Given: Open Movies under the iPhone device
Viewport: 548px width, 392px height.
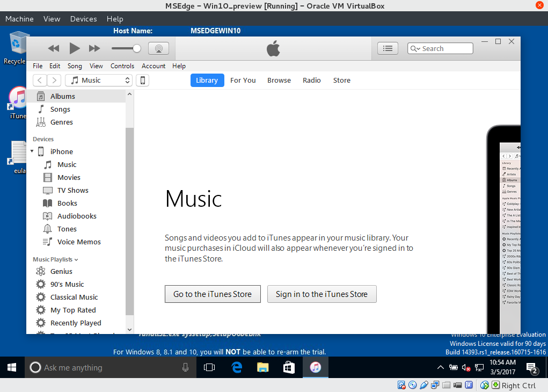Looking at the screenshot, I should 76,177.
